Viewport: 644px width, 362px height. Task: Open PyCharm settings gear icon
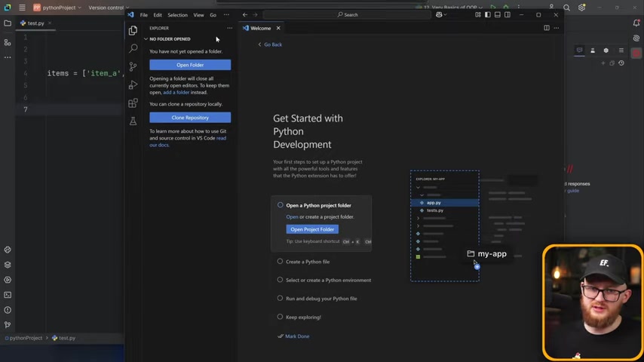pyautogui.click(x=581, y=8)
